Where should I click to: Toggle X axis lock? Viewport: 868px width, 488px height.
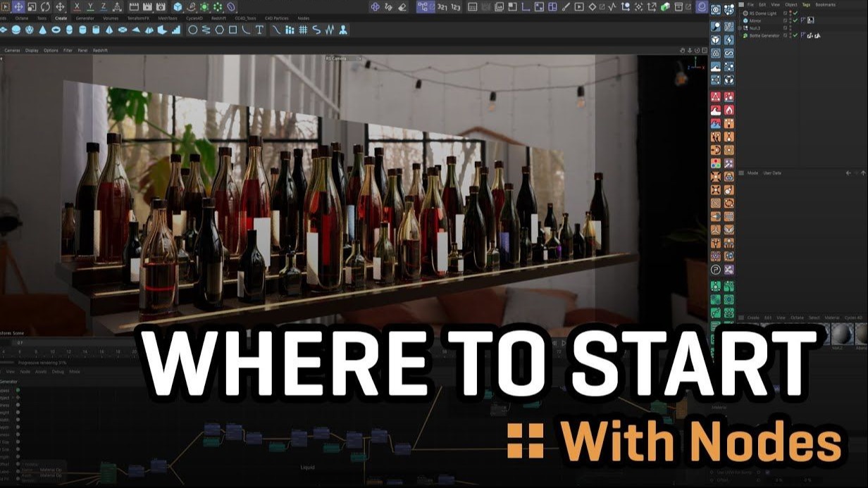click(x=77, y=6)
